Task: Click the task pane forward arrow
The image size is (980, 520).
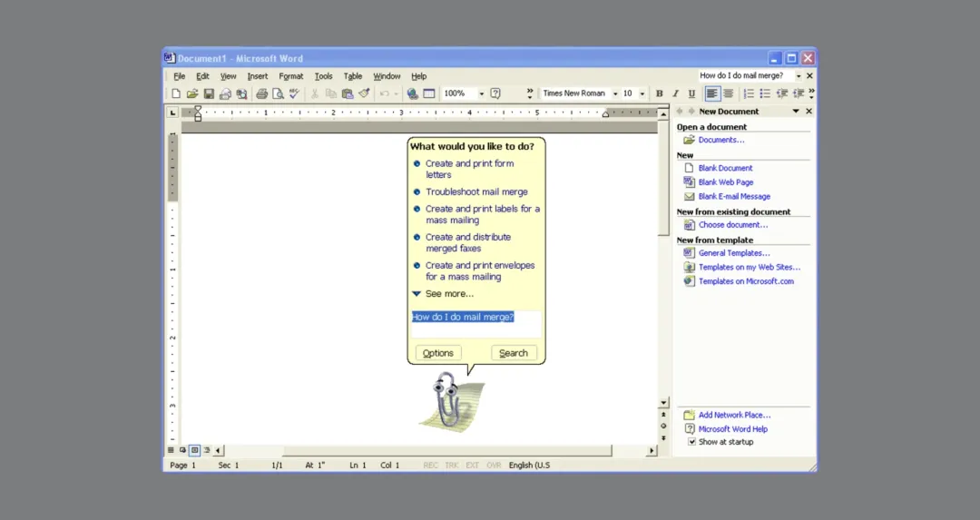Action: pos(691,112)
